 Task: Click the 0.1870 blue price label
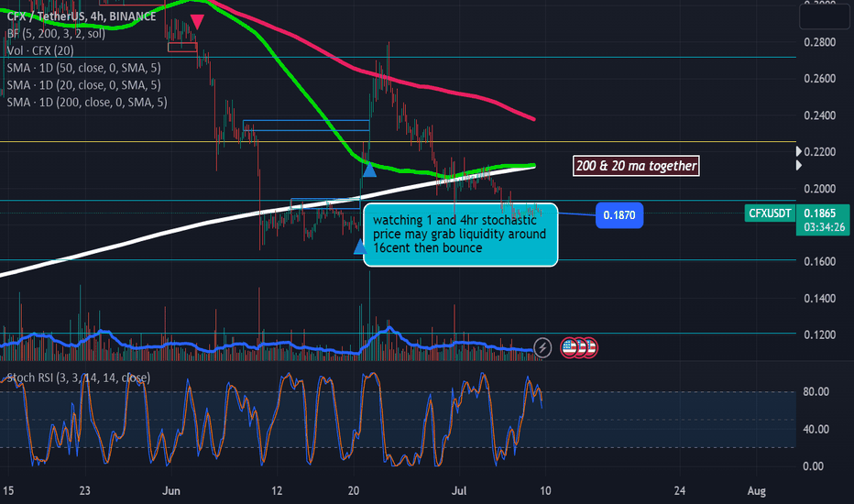click(x=619, y=215)
